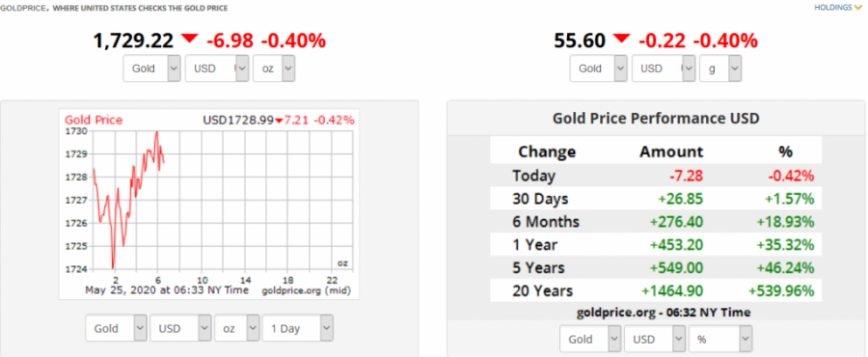Screen dimensions: 868x357
Task: Open the Gold metal dropdown under the 1,729.22 price
Action: tap(152, 69)
